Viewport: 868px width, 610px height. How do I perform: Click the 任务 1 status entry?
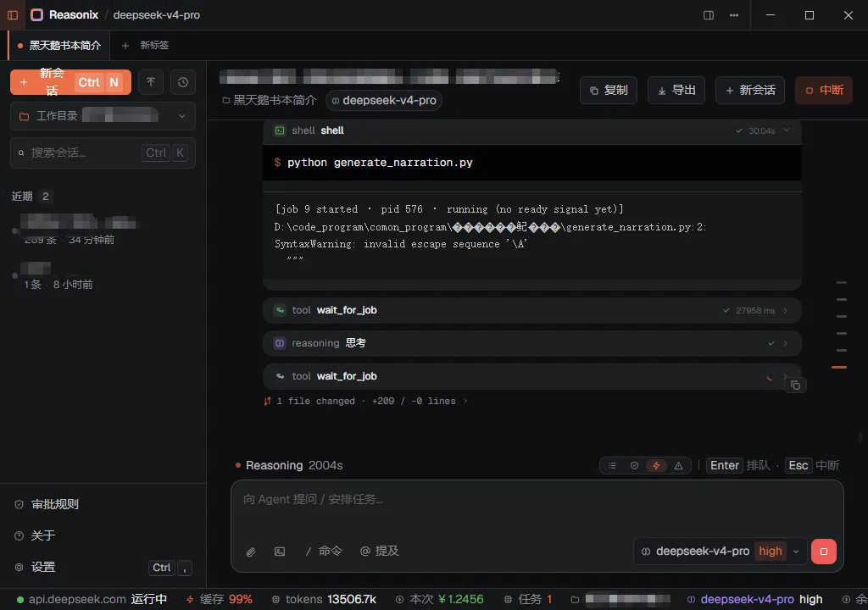point(528,600)
